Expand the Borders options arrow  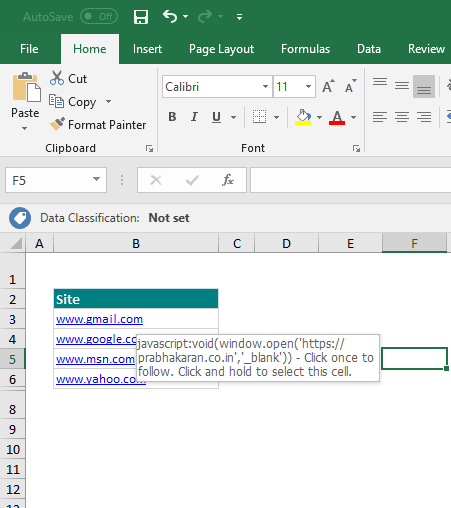click(x=277, y=117)
